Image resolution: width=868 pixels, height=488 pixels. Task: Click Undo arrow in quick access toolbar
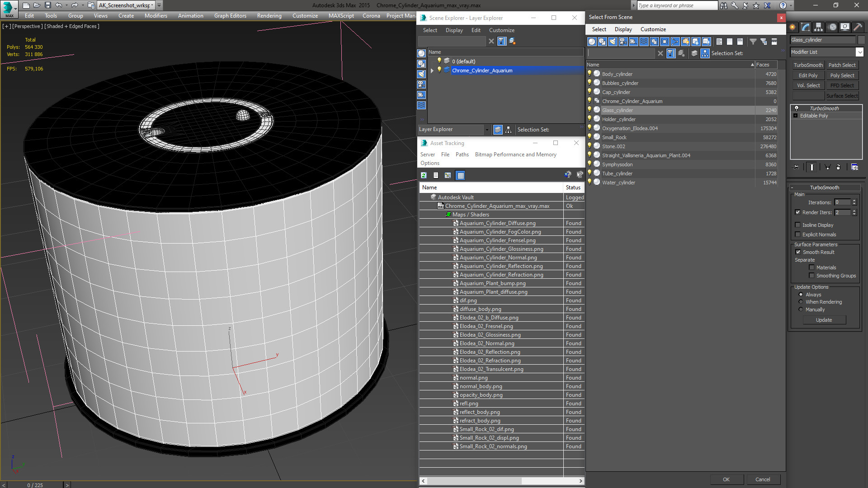(x=58, y=5)
